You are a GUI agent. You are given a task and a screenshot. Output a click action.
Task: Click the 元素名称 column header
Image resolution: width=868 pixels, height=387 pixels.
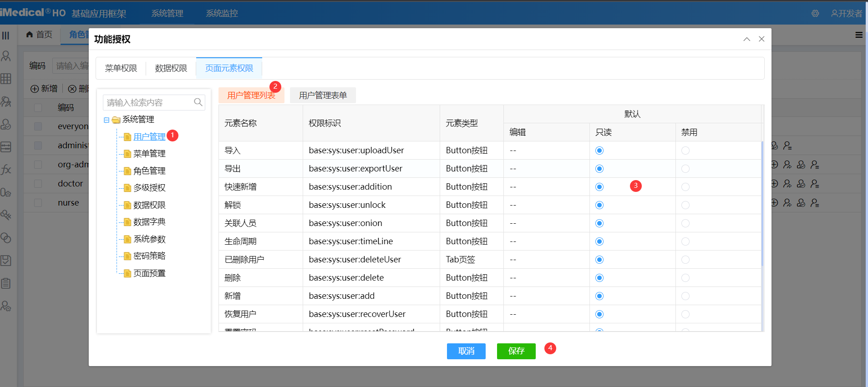261,123
